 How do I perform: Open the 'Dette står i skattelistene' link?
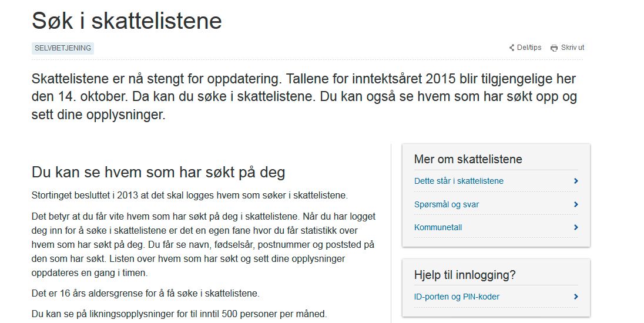pos(459,181)
